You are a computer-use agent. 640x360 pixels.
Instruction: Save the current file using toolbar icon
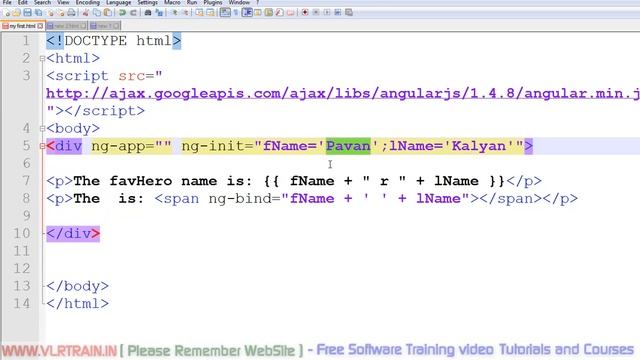click(x=27, y=13)
